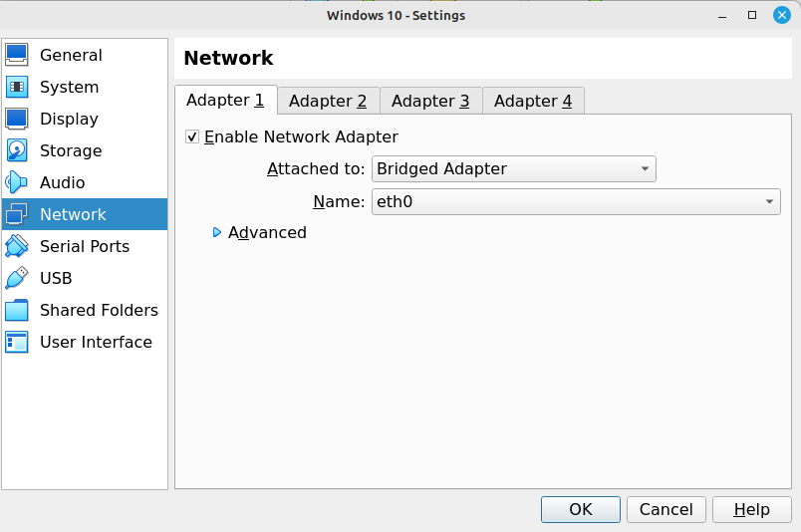Open Shared Folders settings label

pyautogui.click(x=99, y=310)
